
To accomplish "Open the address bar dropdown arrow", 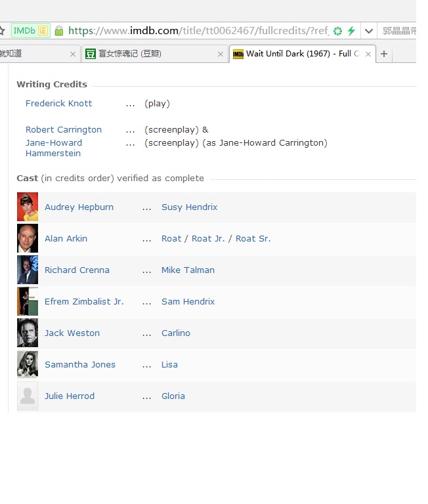I will [368, 31].
